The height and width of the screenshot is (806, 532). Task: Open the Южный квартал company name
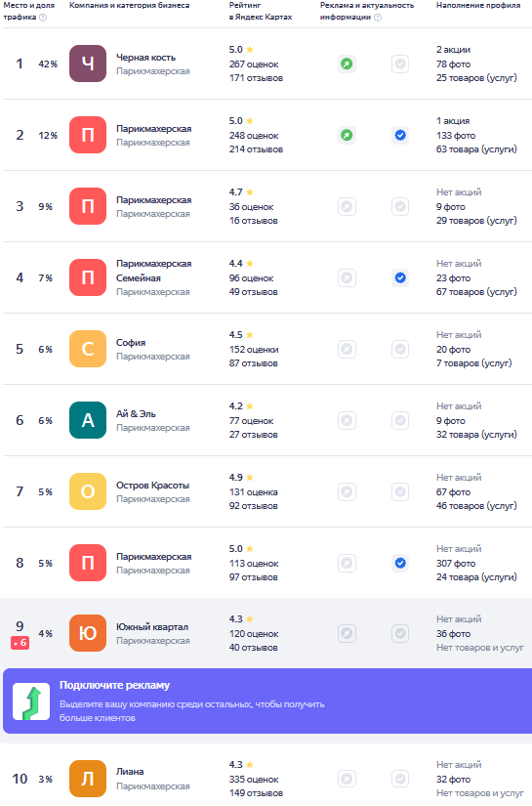(152, 627)
